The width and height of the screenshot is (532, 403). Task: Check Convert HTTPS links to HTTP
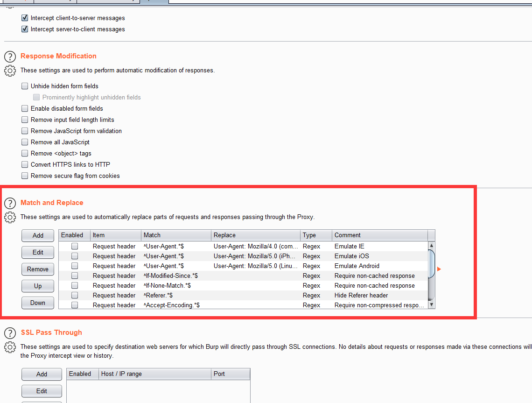[25, 165]
